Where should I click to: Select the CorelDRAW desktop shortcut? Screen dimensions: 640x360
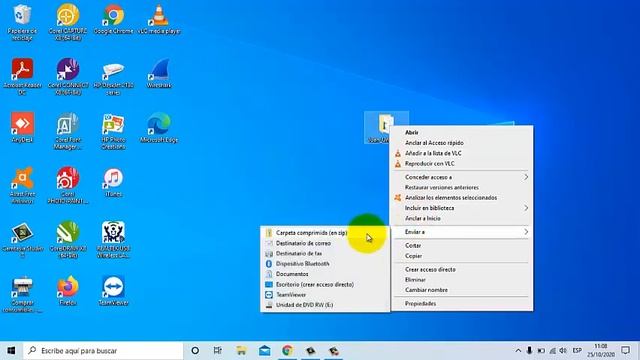(68, 240)
